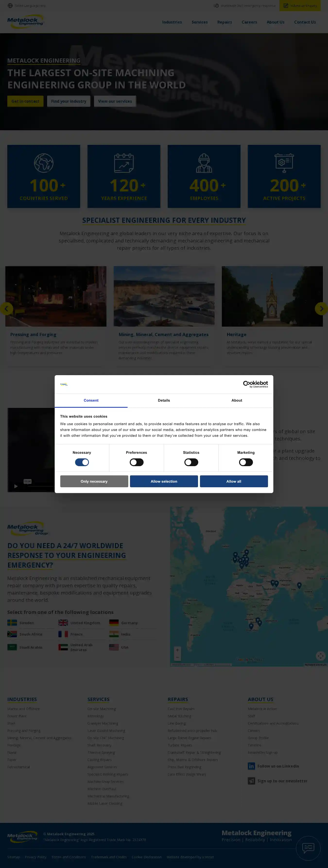Open the chat bubble widget icon
Viewport: 328px width, 868px height.
(308, 847)
